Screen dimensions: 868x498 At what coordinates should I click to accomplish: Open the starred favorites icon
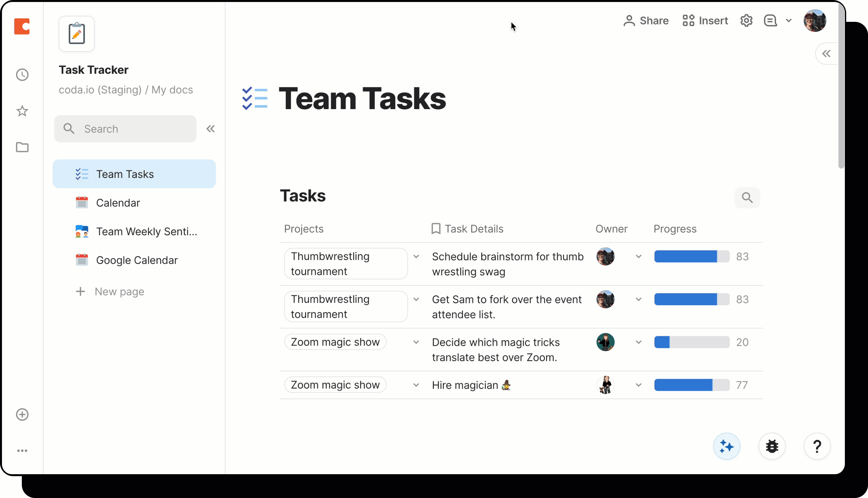22,111
